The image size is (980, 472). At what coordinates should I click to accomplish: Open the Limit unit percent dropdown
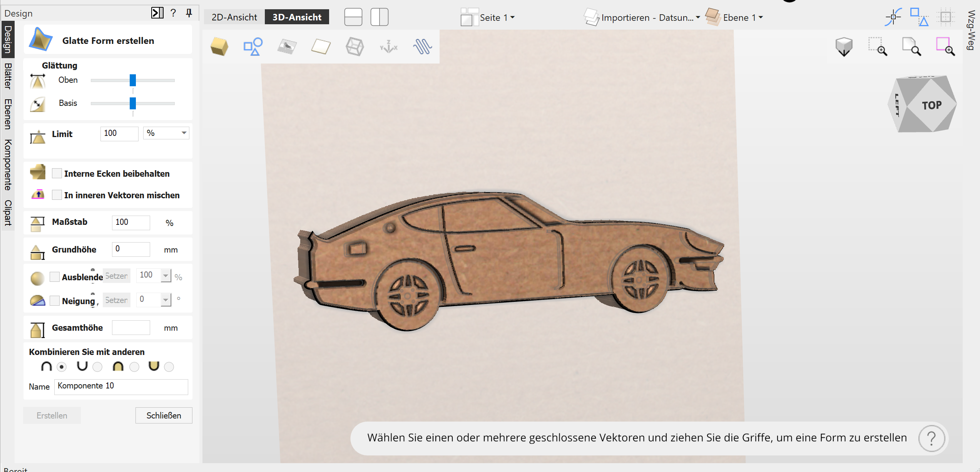click(166, 133)
